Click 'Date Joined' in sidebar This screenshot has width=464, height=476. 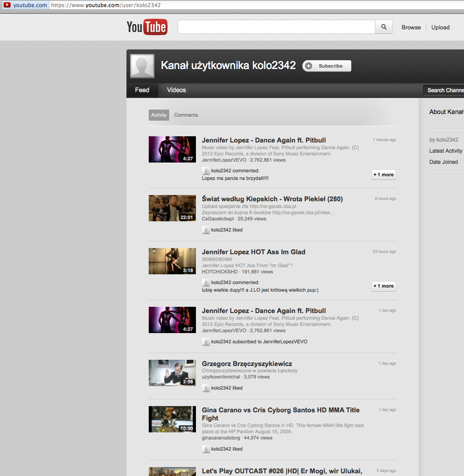coord(444,162)
